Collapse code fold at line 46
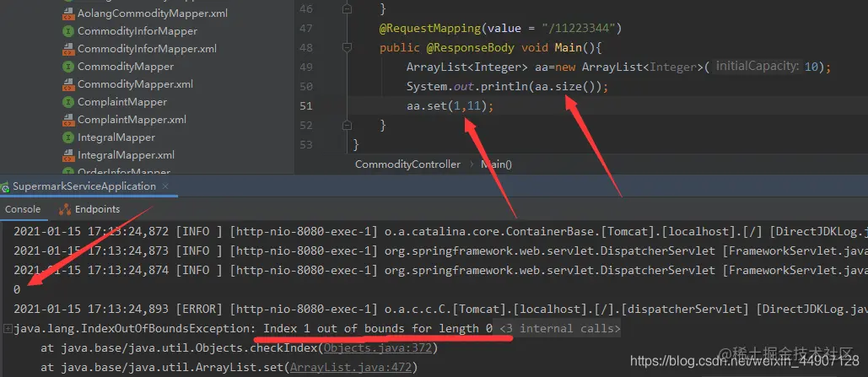This screenshot has height=377, width=868. click(x=347, y=9)
